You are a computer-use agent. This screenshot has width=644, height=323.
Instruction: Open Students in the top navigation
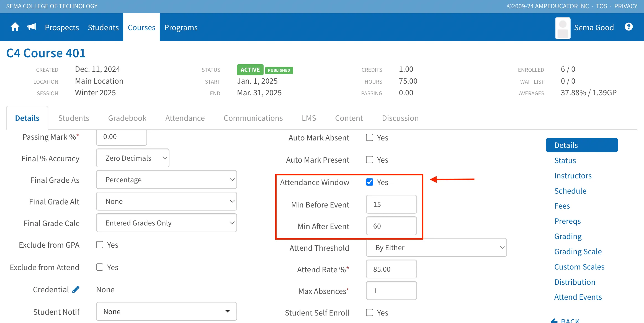pyautogui.click(x=103, y=27)
